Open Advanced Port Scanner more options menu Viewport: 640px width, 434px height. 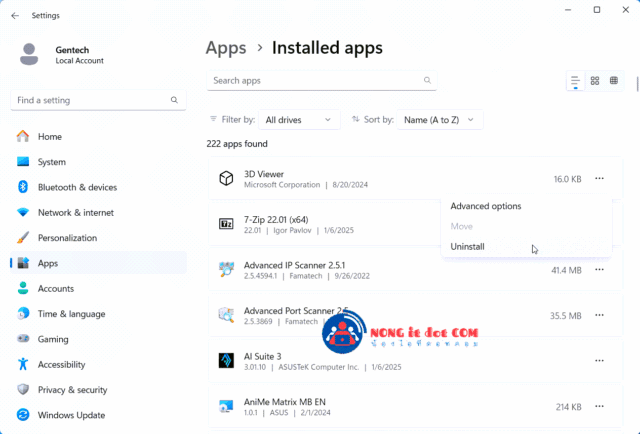click(x=599, y=315)
